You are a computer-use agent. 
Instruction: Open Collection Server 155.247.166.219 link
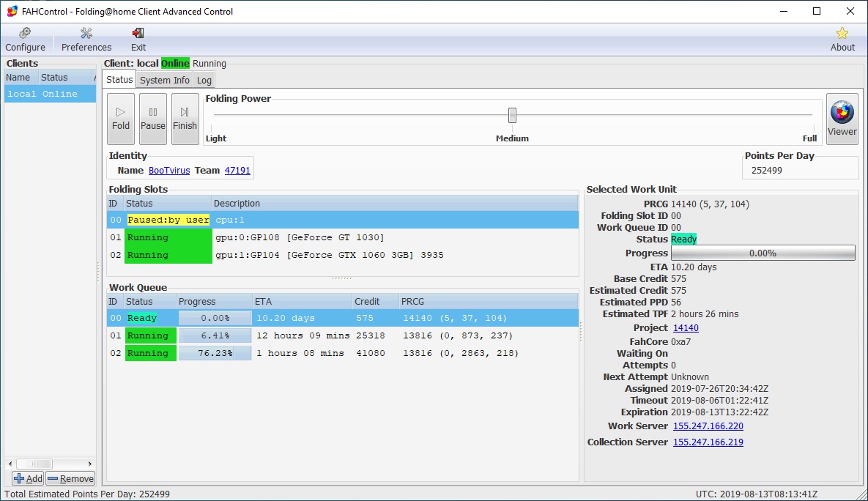[708, 442]
